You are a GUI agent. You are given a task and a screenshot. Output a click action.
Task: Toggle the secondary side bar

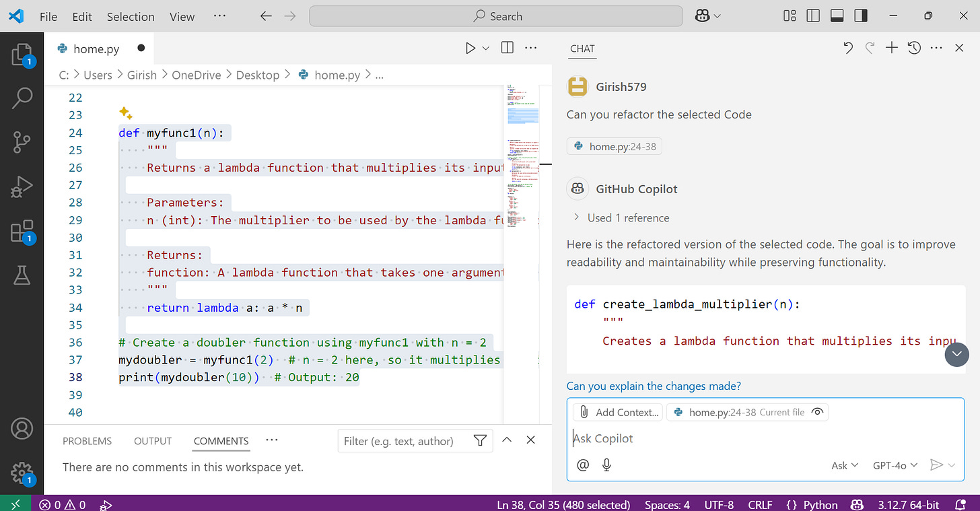click(860, 15)
